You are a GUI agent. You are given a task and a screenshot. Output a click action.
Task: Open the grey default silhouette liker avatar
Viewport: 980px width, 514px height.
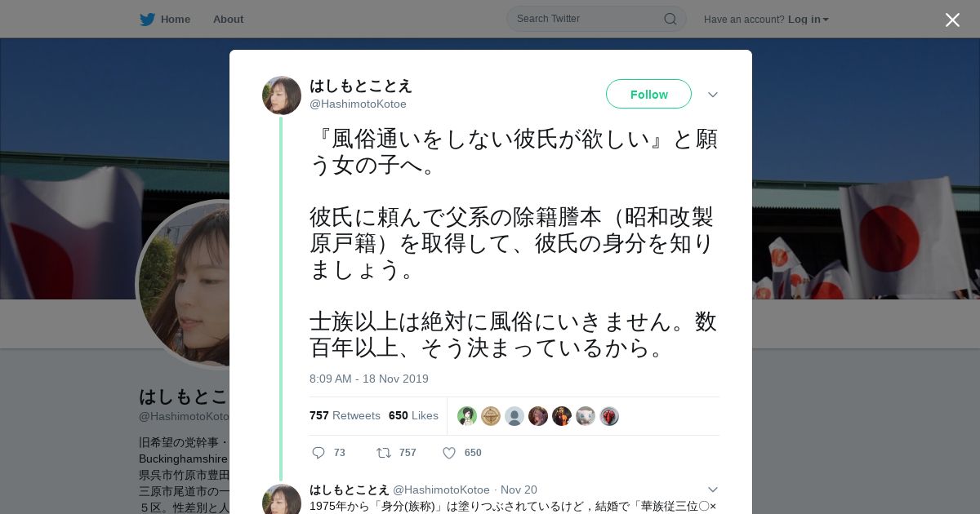(514, 416)
